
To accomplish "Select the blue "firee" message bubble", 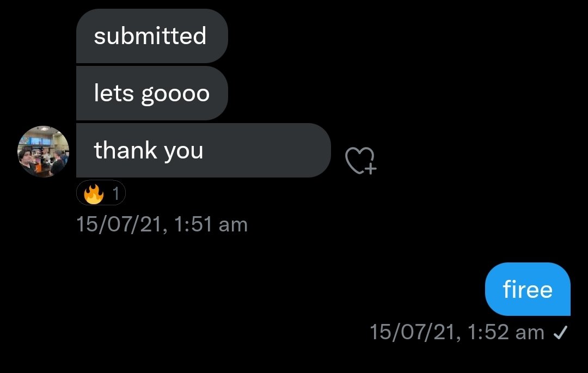I will pos(527,289).
